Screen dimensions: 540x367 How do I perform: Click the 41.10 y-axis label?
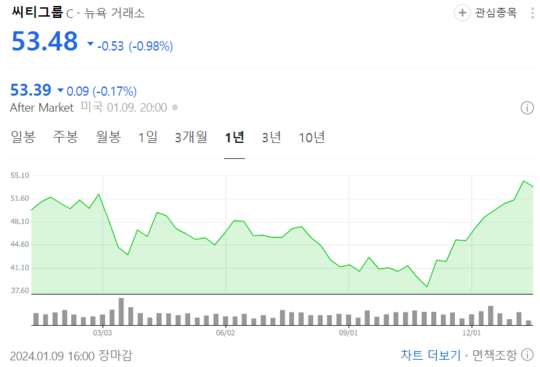click(x=20, y=268)
